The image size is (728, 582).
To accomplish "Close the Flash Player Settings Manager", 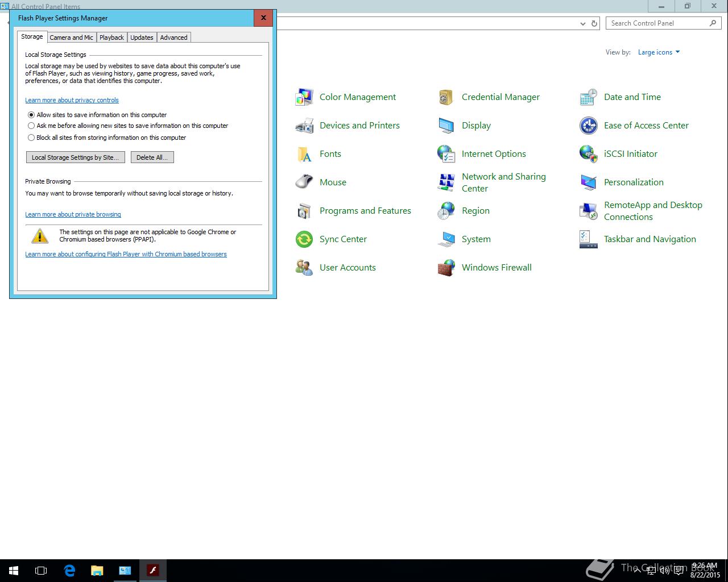I will tap(263, 18).
